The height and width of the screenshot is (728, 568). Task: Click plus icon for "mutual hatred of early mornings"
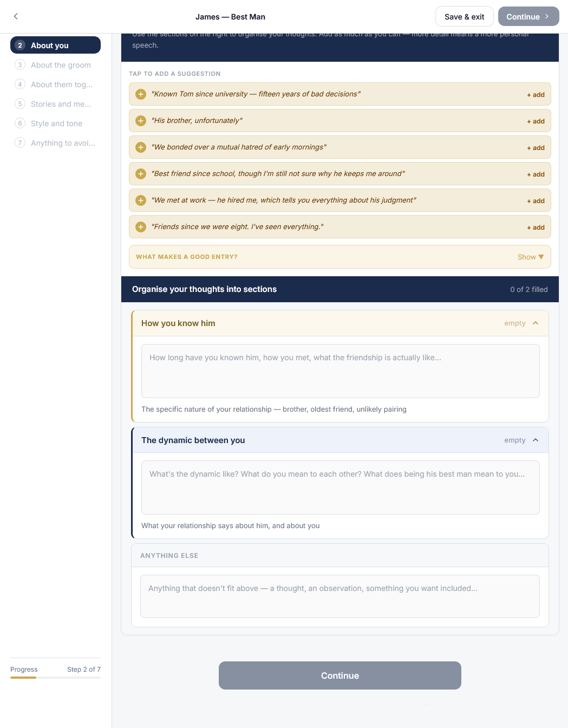pos(141,147)
